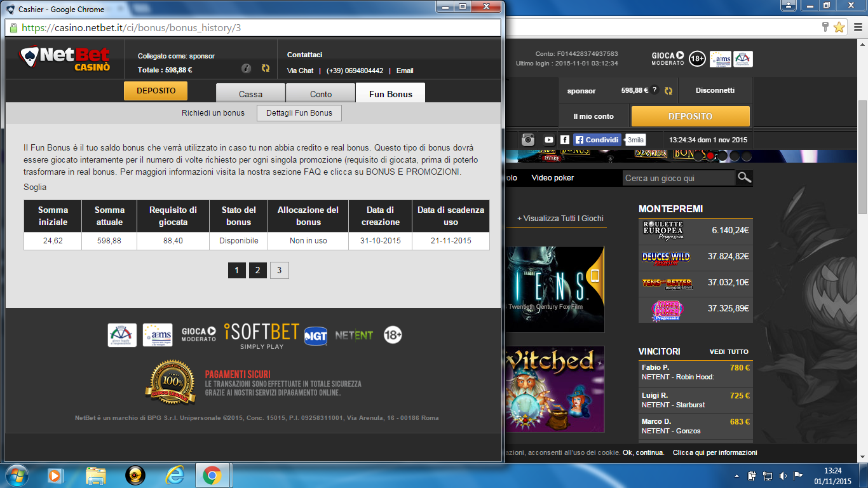Click the volume icon in system tray

pyautogui.click(x=783, y=475)
